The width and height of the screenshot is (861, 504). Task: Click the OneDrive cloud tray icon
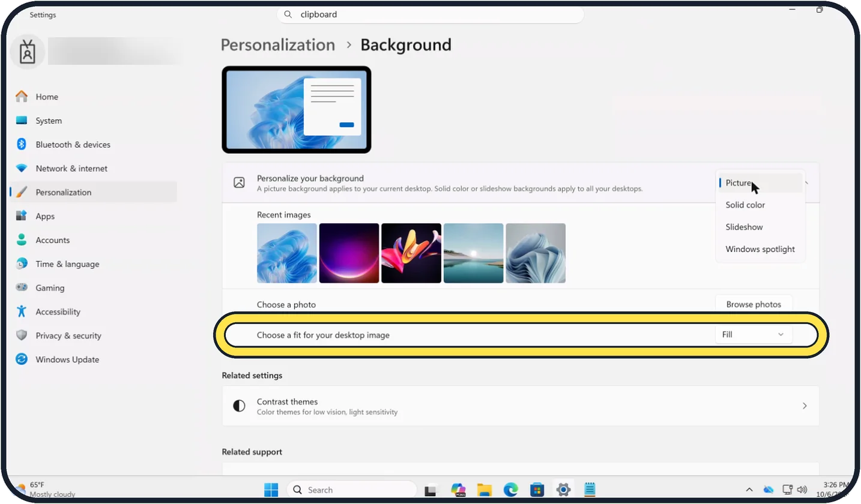(x=769, y=490)
